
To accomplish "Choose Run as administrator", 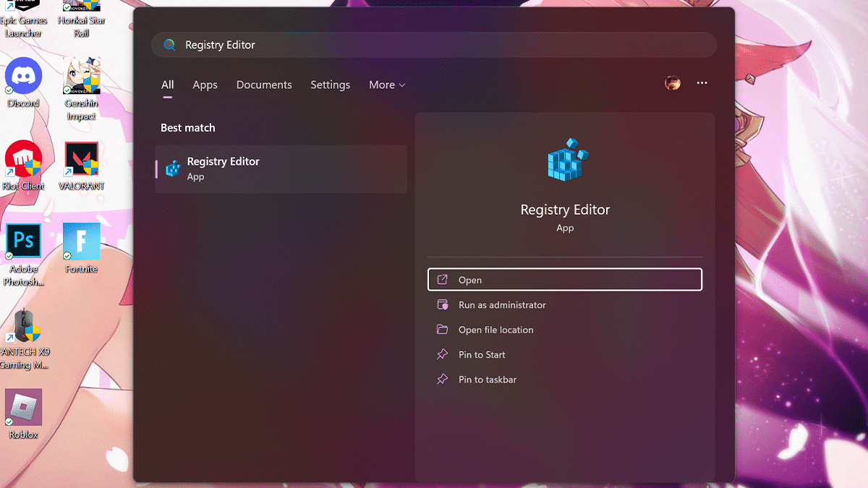I will coord(565,305).
